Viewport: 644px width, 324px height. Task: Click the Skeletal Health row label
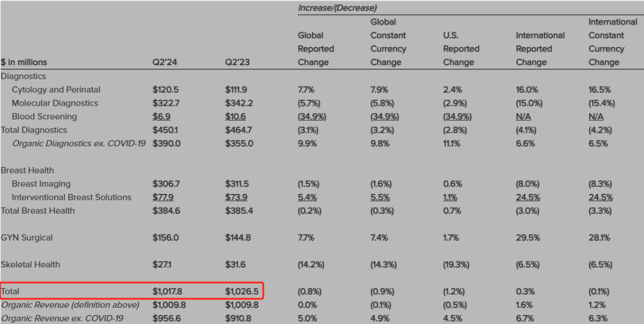pos(30,264)
